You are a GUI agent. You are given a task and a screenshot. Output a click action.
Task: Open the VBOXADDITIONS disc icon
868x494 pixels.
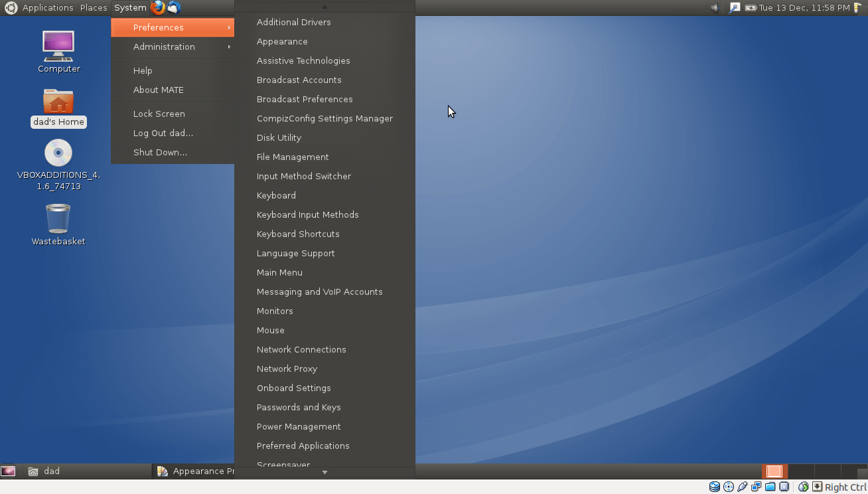point(58,153)
